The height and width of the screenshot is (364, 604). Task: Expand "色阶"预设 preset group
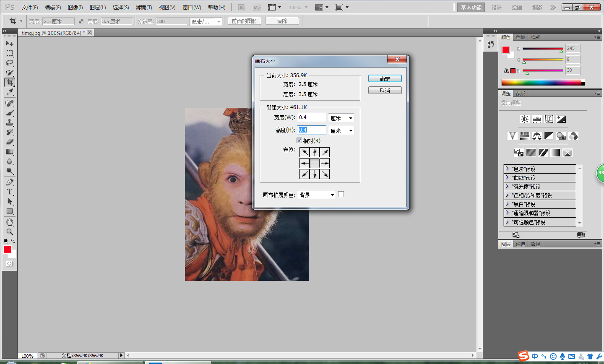(507, 169)
